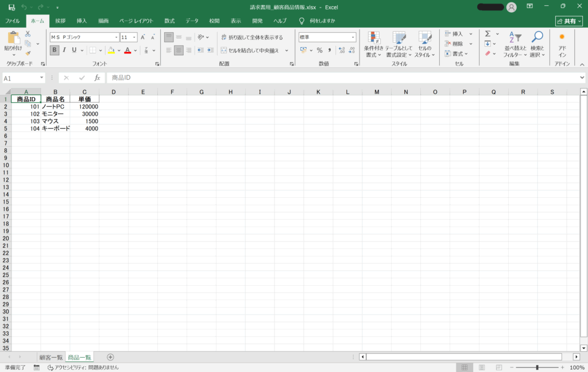The width and height of the screenshot is (588, 372).
Task: Cut selection with the scissors icon
Action: pyautogui.click(x=28, y=34)
